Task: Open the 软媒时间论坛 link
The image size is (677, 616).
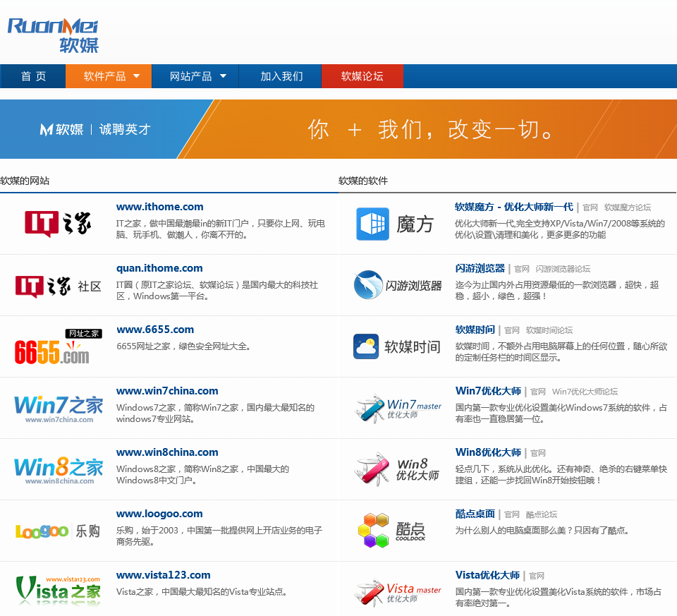Action: [x=549, y=330]
